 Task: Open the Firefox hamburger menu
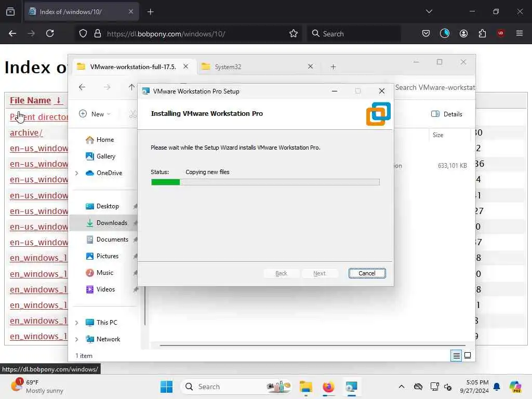click(520, 33)
